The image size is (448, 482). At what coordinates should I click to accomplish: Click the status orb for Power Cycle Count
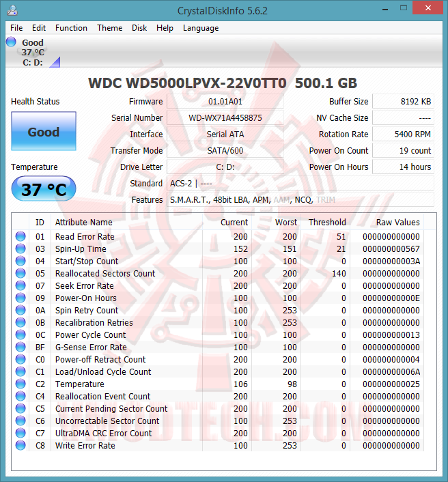click(x=20, y=335)
